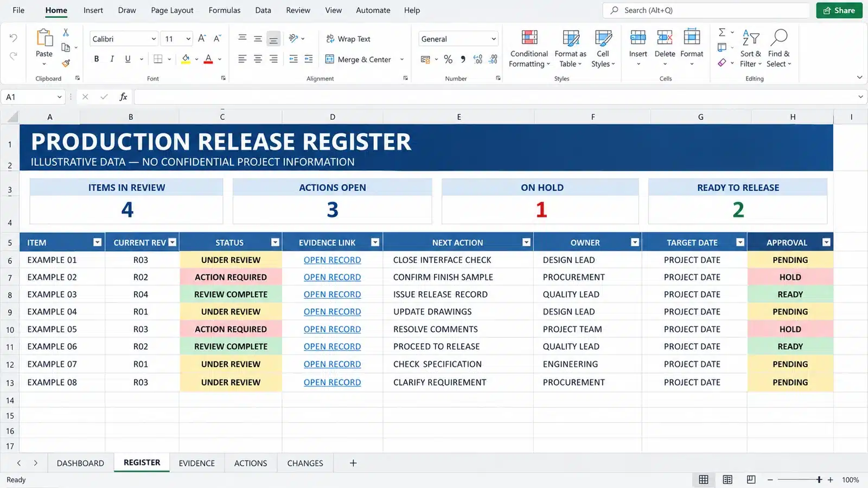Switch to Page Layout view in status bar
Screen dimensions: 868x488
727,479
